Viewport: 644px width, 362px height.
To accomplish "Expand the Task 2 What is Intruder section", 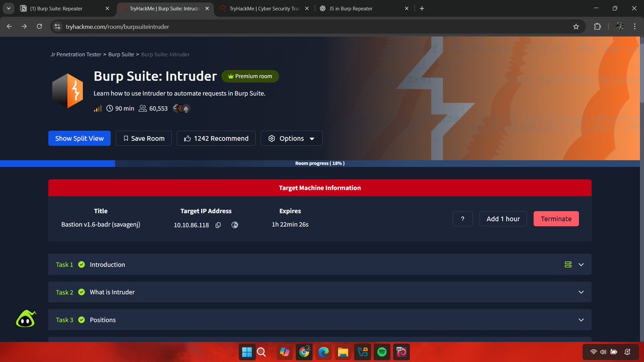I will [x=581, y=292].
